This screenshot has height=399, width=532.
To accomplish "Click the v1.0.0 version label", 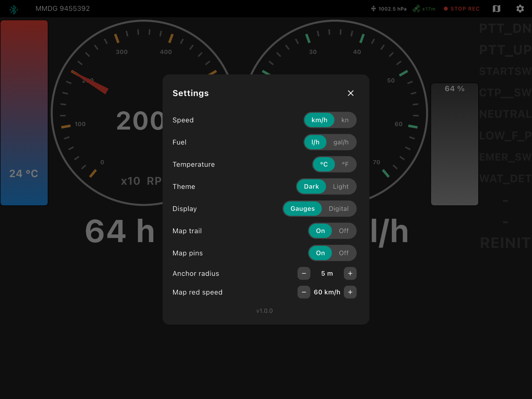I will [264, 311].
